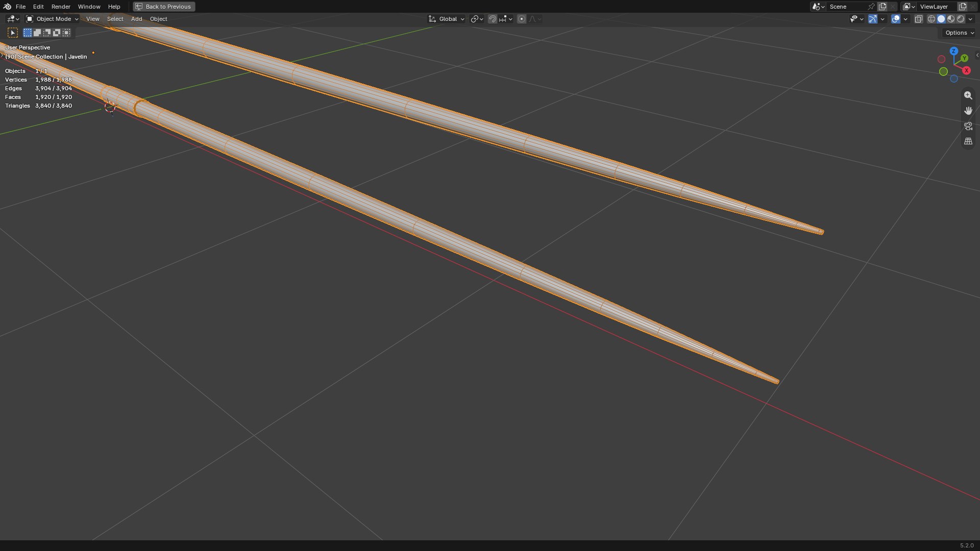Screen dimensions: 980x551
Task: Select wireframe viewport shading
Action: 932,19
